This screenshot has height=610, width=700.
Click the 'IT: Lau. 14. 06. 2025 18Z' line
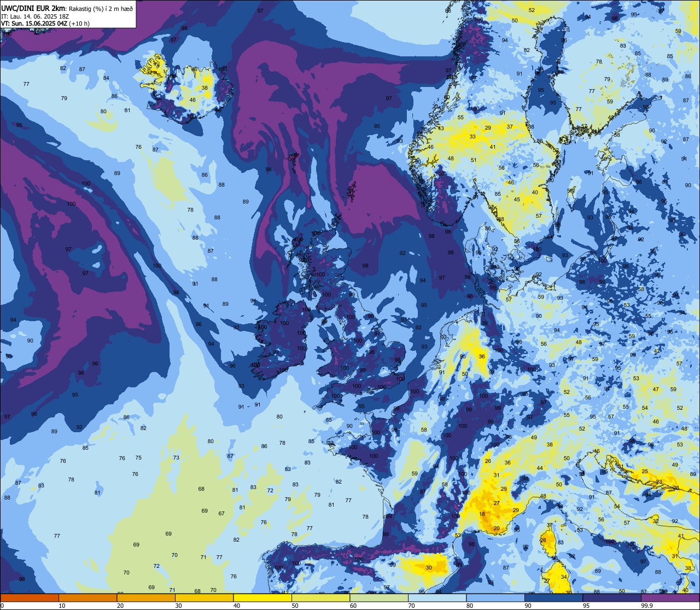tap(34, 16)
